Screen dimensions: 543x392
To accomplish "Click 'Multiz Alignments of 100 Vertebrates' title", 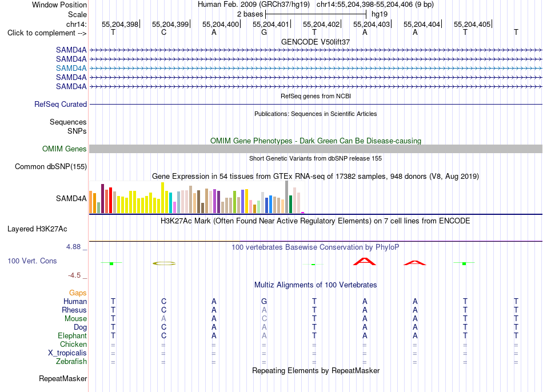I will coord(316,285).
